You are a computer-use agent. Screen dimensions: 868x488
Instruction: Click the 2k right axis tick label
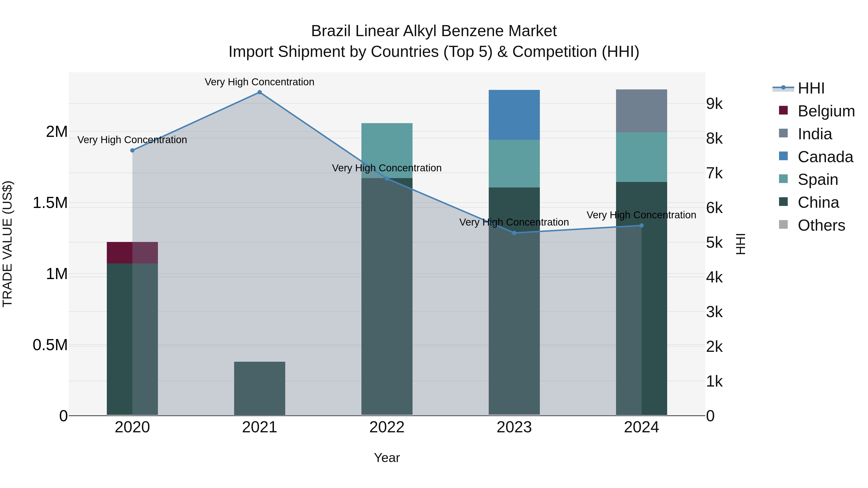pyautogui.click(x=715, y=347)
